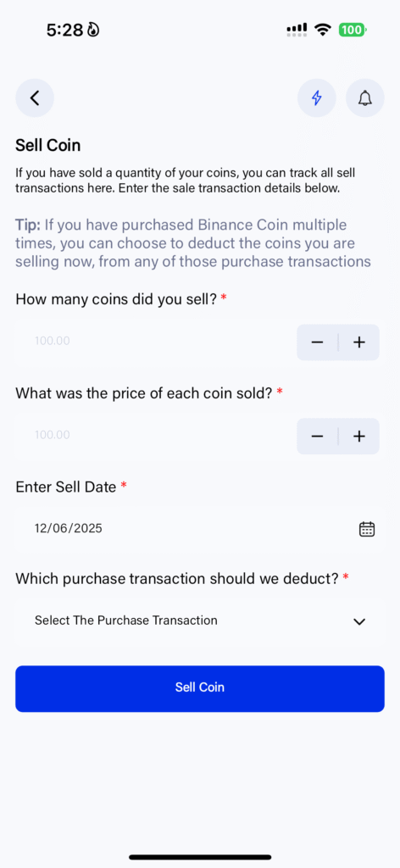The height and width of the screenshot is (868, 400).
Task: Increase coins sold with plus button
Action: click(359, 342)
